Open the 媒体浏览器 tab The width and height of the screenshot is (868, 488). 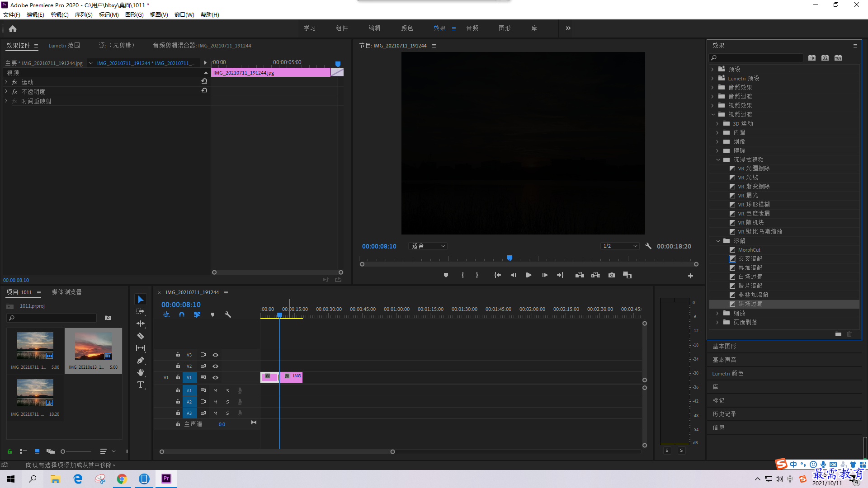tap(66, 292)
